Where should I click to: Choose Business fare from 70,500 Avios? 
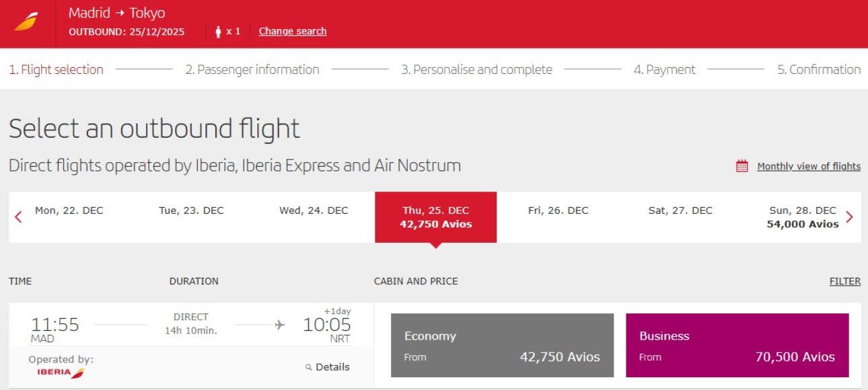(737, 346)
